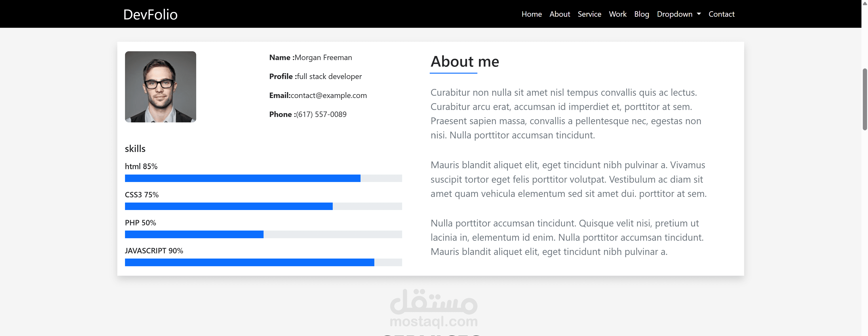868x336 pixels.
Task: Click the page vertical scrollbar thumb
Action: (x=865, y=99)
